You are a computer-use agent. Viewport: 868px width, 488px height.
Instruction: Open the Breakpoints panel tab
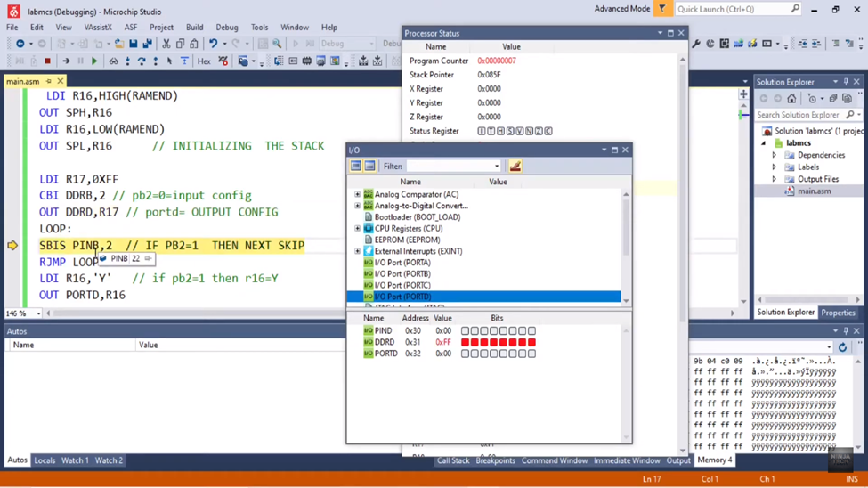tap(495, 460)
